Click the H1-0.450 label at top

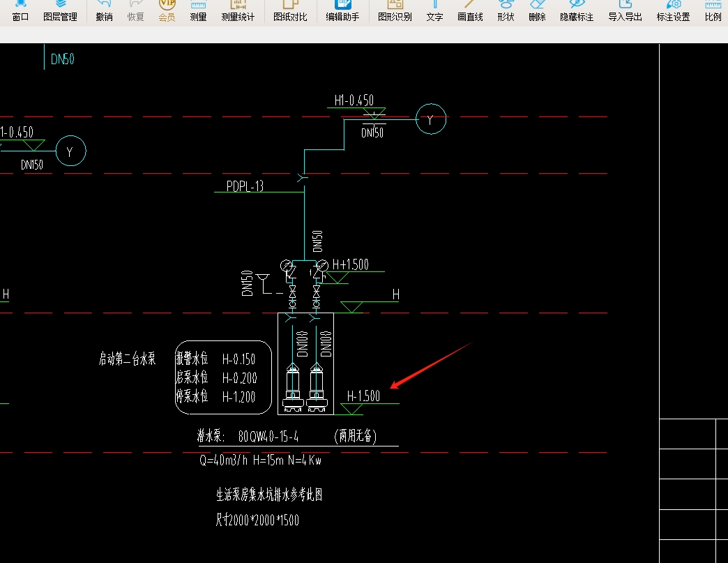click(354, 100)
